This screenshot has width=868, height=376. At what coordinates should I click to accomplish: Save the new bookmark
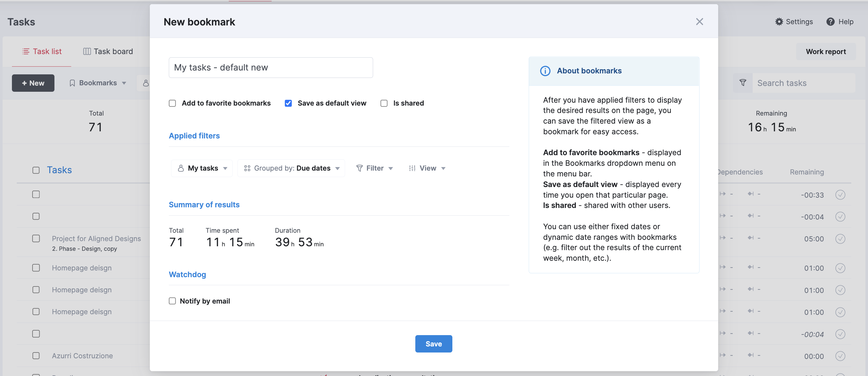[433, 344]
